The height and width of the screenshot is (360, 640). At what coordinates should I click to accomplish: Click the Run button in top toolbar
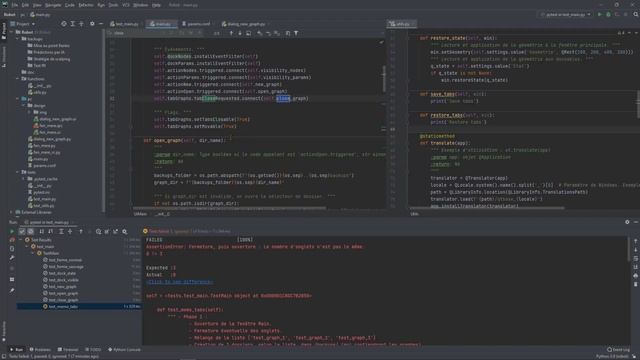(600, 14)
